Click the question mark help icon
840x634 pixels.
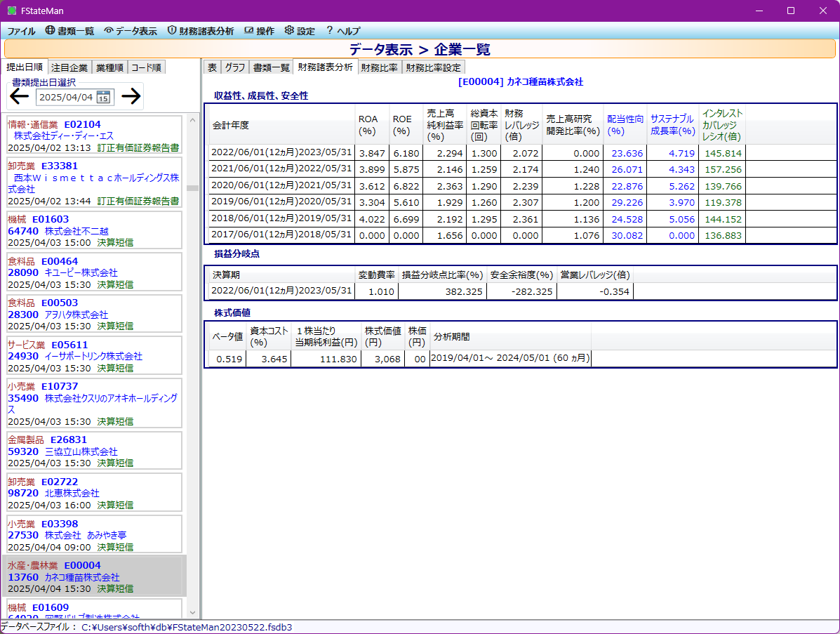(x=329, y=31)
